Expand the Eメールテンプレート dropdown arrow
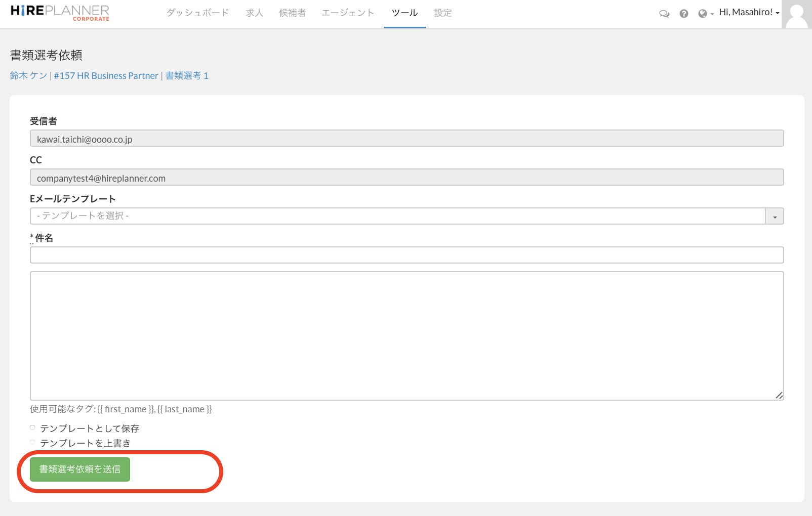 pos(775,217)
